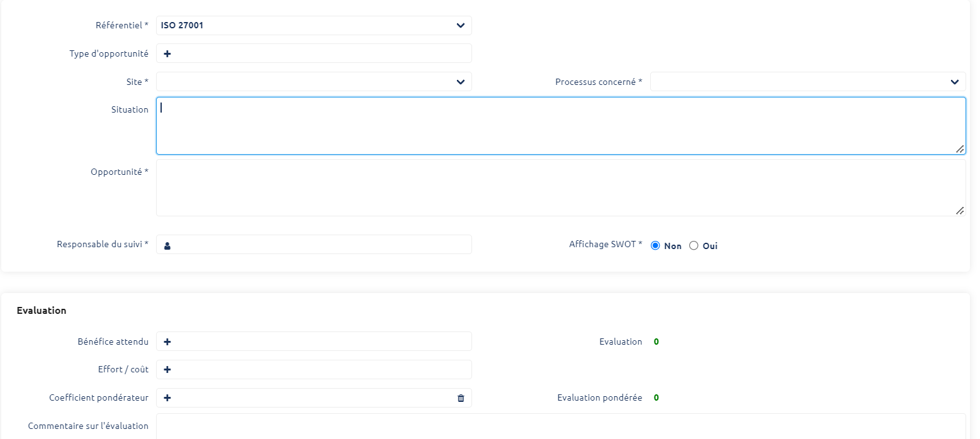Expand the Site dropdown list

(x=313, y=82)
